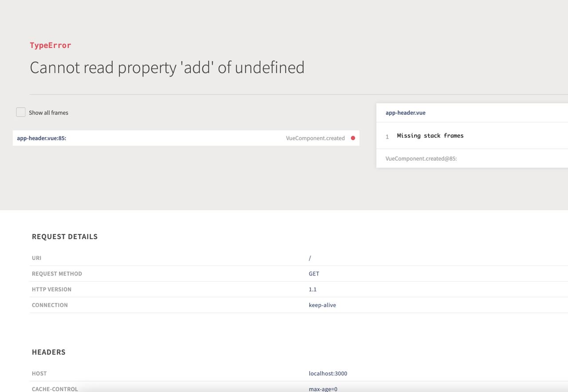Click the VueComponent.created frame label

[316, 138]
